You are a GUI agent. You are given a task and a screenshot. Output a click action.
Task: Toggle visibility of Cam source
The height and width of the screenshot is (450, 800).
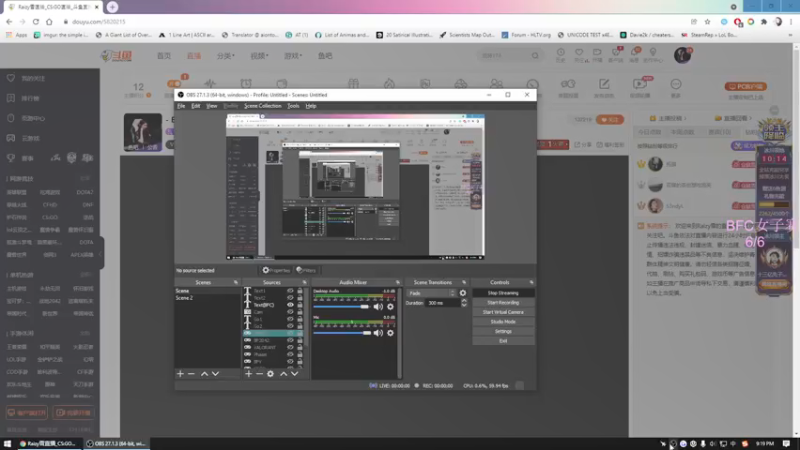coord(290,312)
